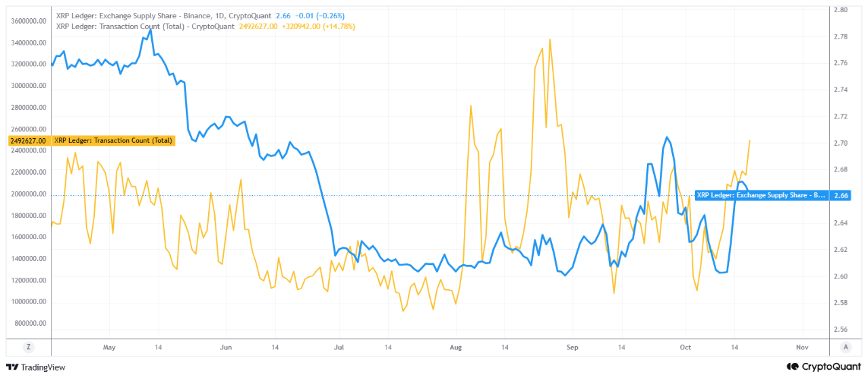Click the Nov label on the time axis

tap(802, 348)
